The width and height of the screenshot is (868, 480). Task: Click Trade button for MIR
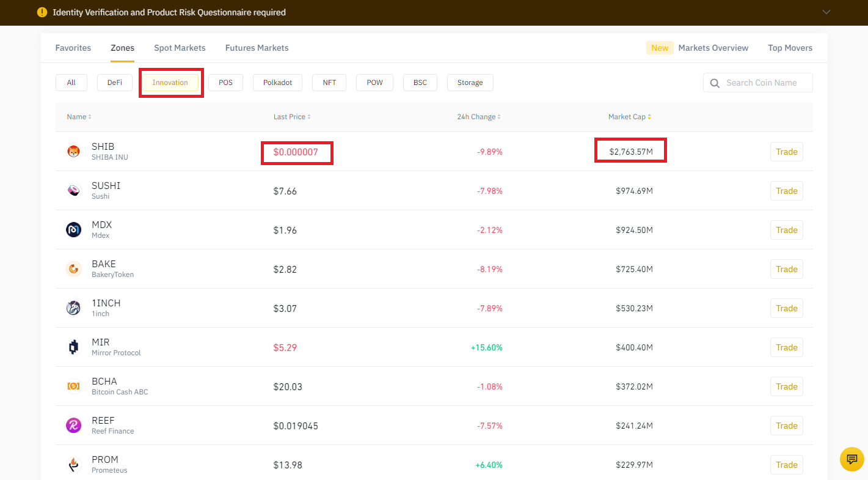tap(787, 347)
